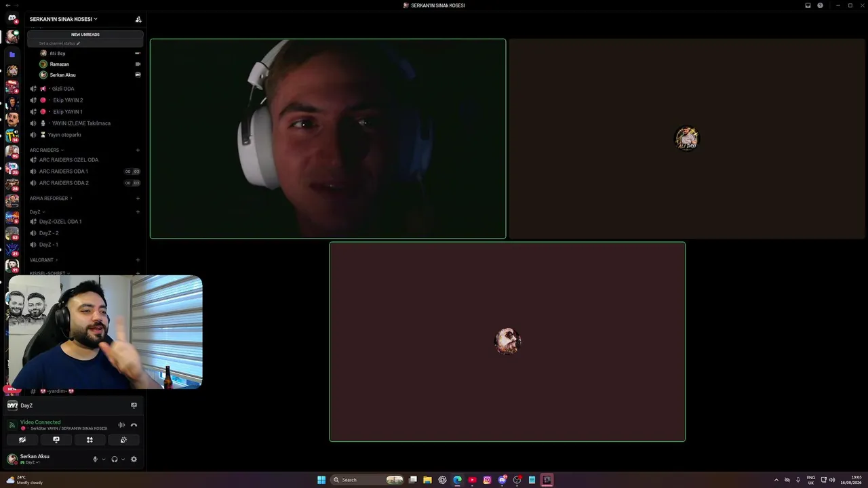Collapse the KISISEL-SOHBET category
The height and width of the screenshot is (488, 868).
pos(50,273)
